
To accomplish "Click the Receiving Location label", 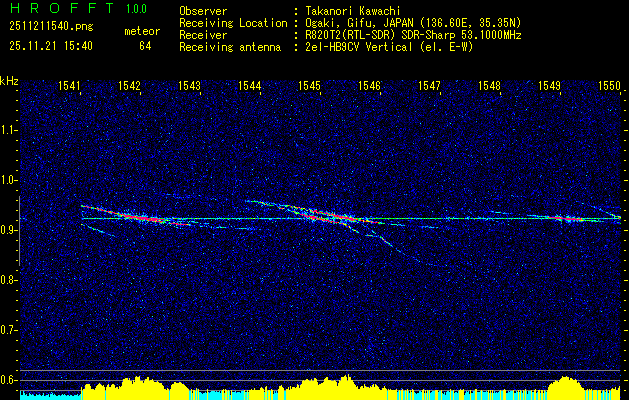I will 233,23.
